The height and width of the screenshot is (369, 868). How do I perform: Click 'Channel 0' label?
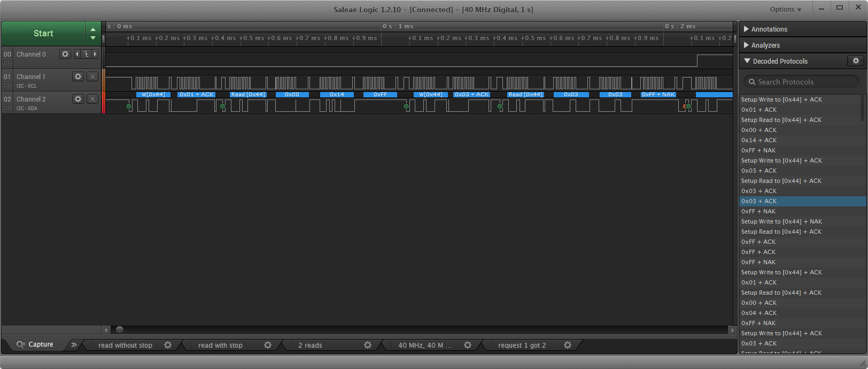pyautogui.click(x=31, y=54)
